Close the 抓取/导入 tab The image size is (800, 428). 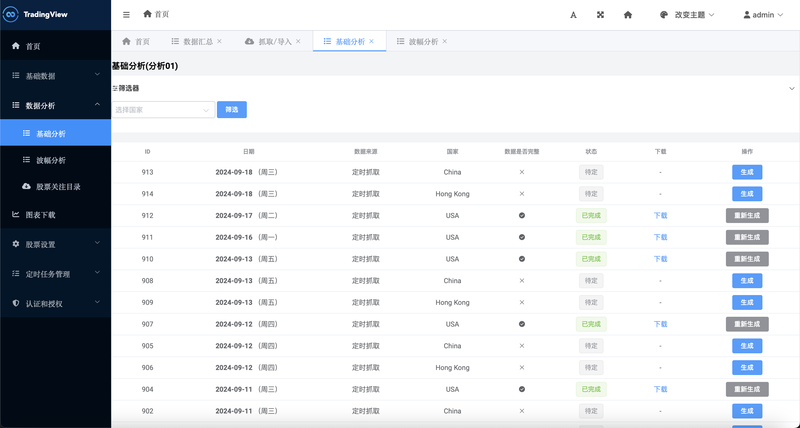pos(298,41)
